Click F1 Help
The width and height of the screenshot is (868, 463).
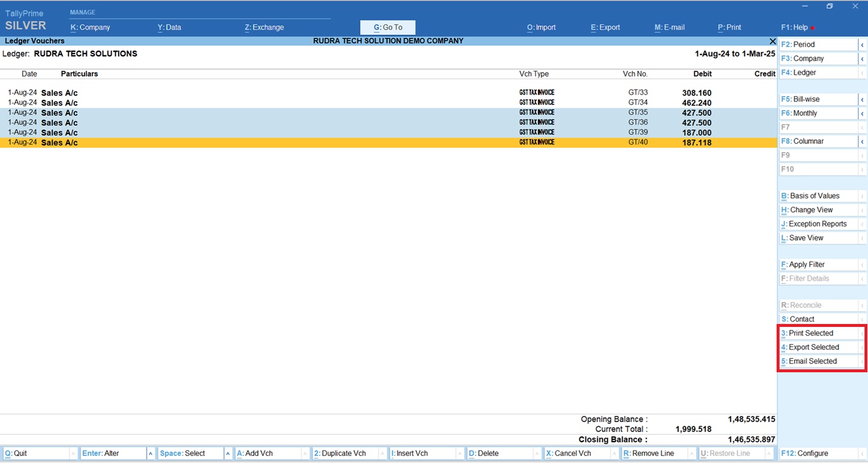(795, 27)
